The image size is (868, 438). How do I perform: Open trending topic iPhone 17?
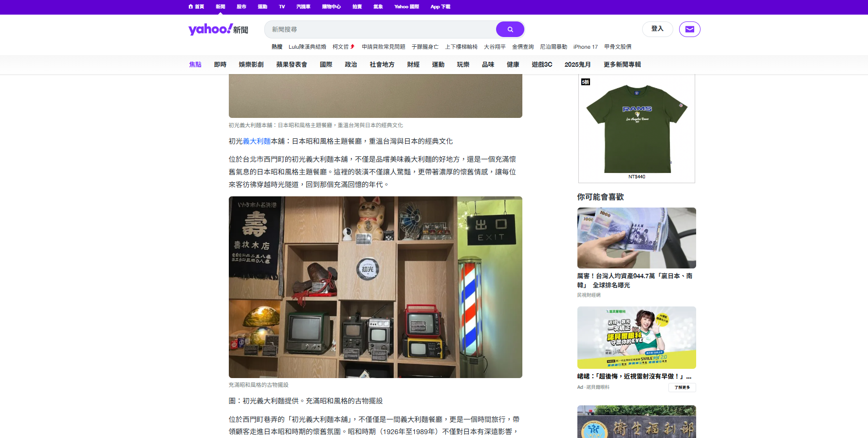(585, 47)
